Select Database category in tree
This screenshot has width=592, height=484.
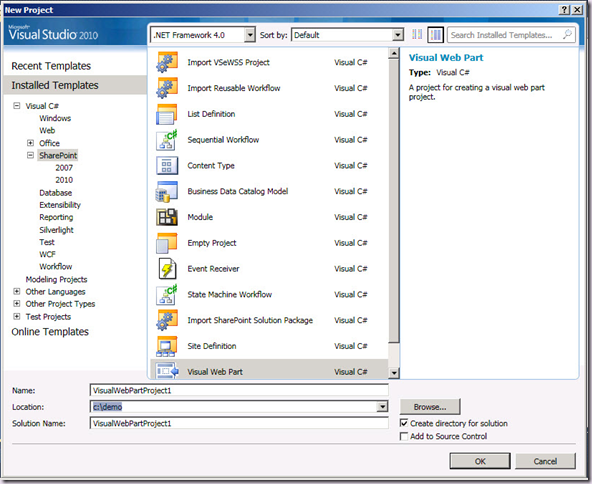[56, 193]
